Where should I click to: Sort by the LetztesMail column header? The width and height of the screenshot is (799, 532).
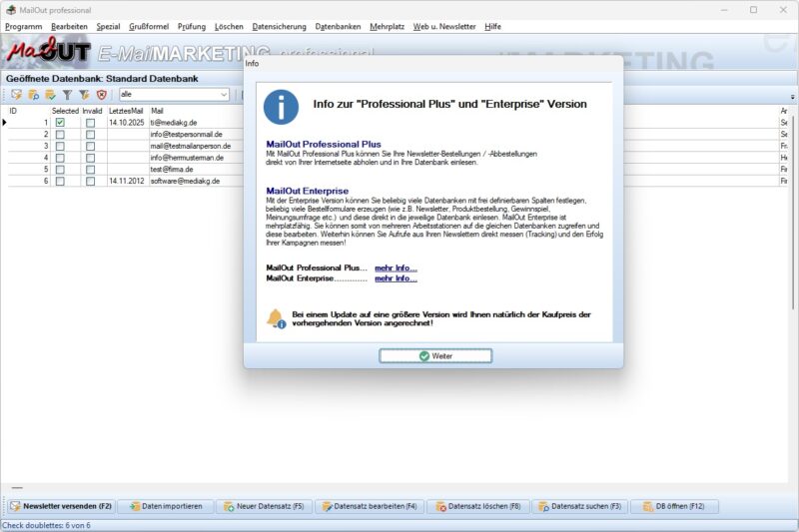click(x=126, y=111)
